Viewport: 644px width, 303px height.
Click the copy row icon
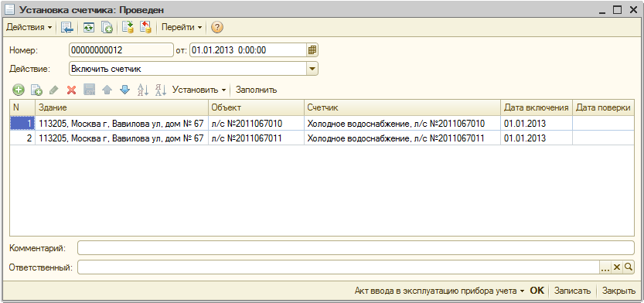(x=36, y=90)
